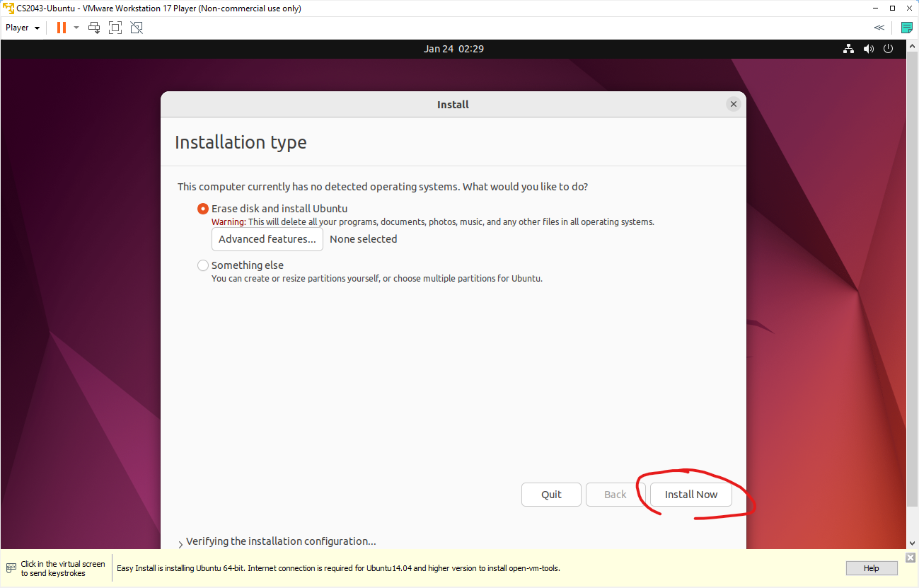This screenshot has height=588, width=919.
Task: Expand Verifying the installation configuration
Action: click(x=180, y=541)
